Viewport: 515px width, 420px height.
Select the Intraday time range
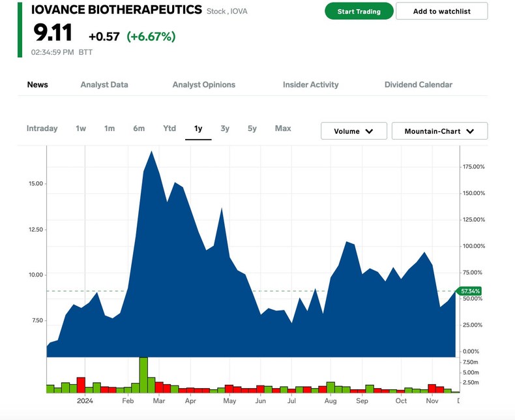(x=42, y=128)
